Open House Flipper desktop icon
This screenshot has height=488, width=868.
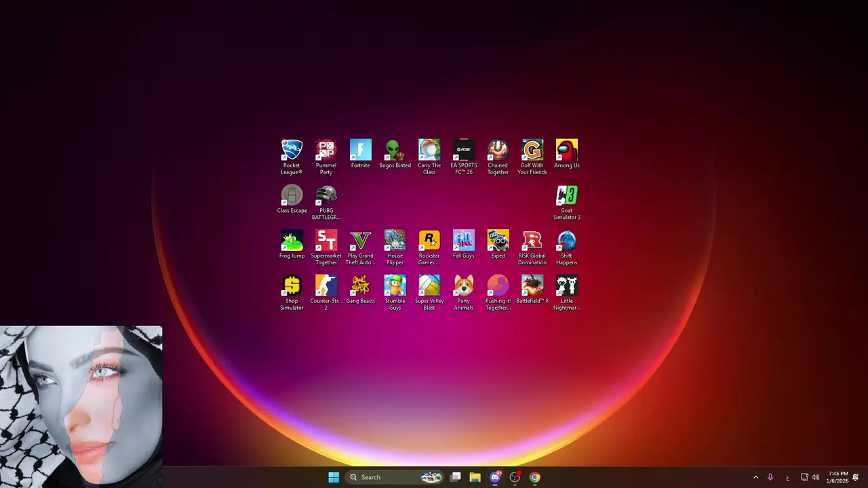pyautogui.click(x=395, y=248)
